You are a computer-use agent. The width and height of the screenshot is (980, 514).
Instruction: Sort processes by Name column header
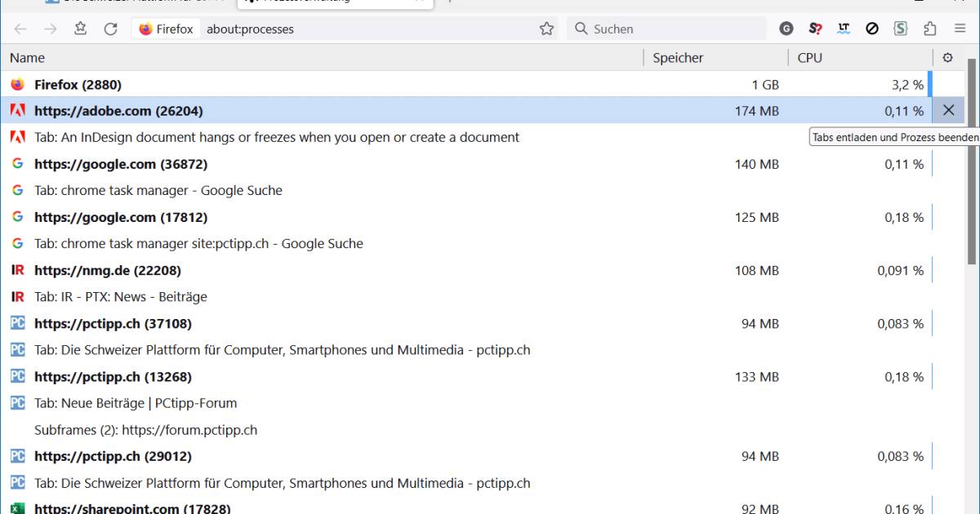point(28,58)
